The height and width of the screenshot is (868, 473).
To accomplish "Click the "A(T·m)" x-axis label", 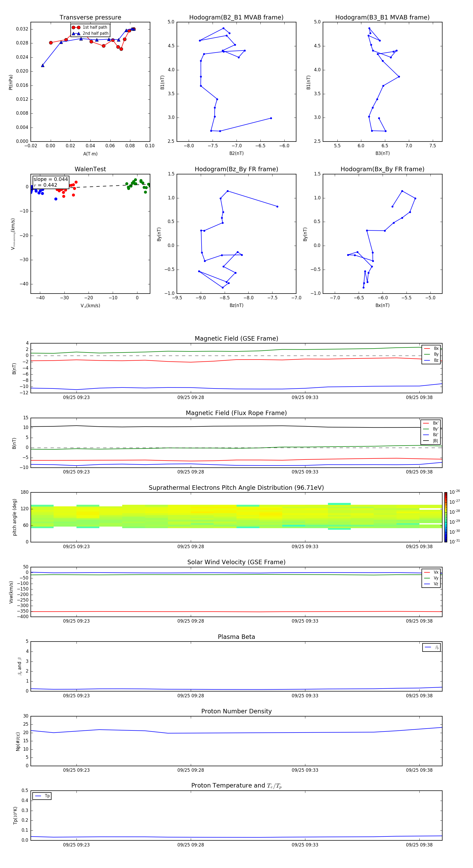I will coord(90,154).
